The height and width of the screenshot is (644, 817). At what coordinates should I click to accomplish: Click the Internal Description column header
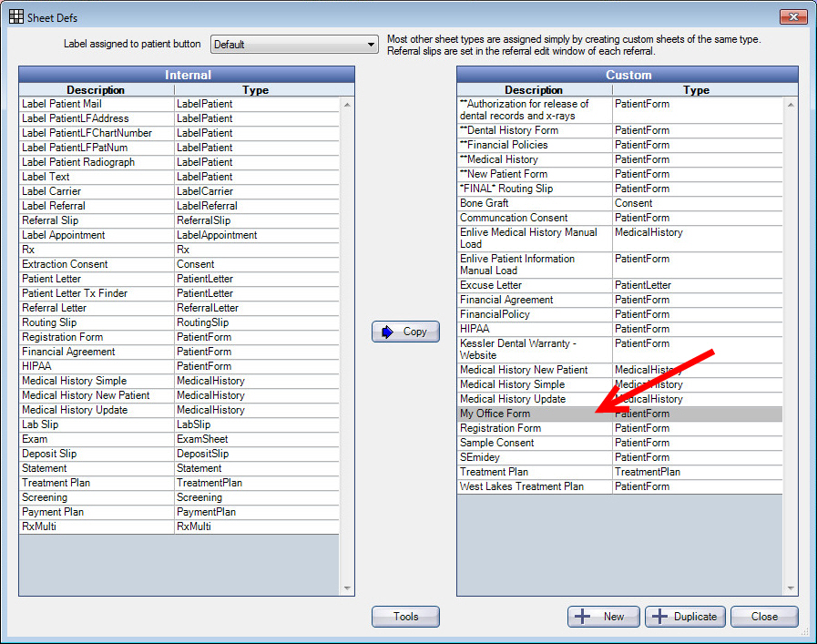96,89
